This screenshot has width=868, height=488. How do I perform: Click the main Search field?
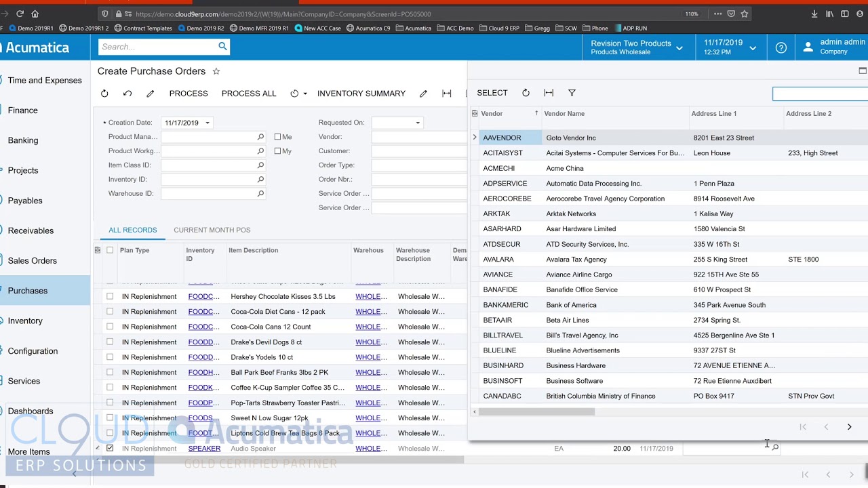coord(157,47)
